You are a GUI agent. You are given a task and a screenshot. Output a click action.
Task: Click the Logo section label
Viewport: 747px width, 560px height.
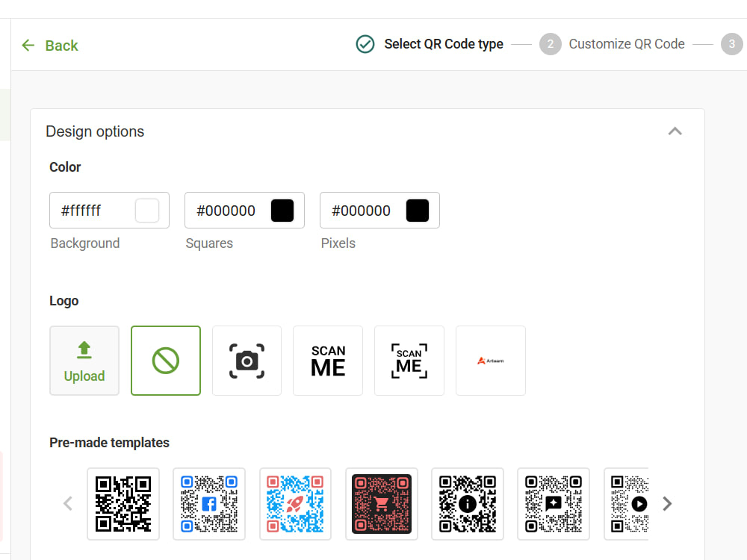63,301
